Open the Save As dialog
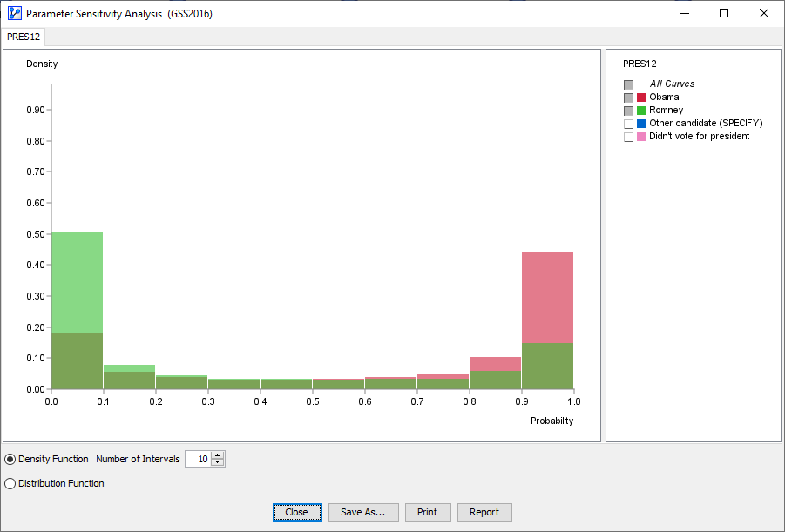Image resolution: width=785 pixels, height=532 pixels. (x=363, y=512)
